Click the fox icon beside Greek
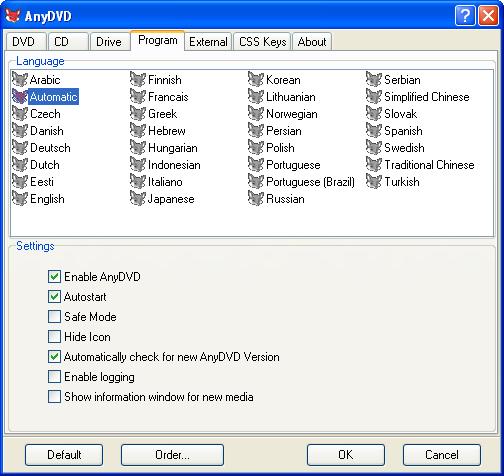Image resolution: width=504 pixels, height=476 pixels. click(138, 113)
